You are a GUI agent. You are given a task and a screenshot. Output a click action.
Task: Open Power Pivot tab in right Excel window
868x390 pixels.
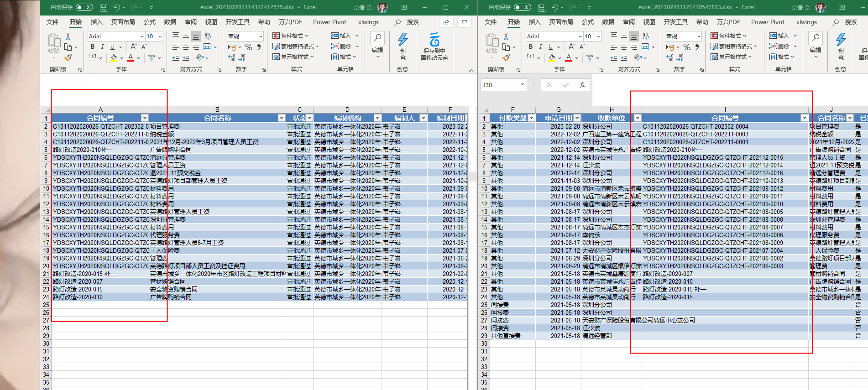(x=768, y=22)
